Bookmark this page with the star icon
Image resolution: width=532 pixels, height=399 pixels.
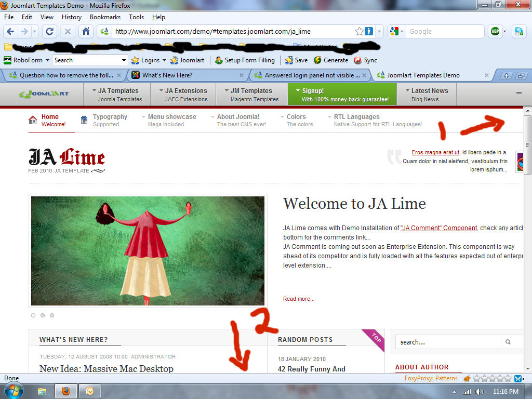pyautogui.click(x=360, y=32)
